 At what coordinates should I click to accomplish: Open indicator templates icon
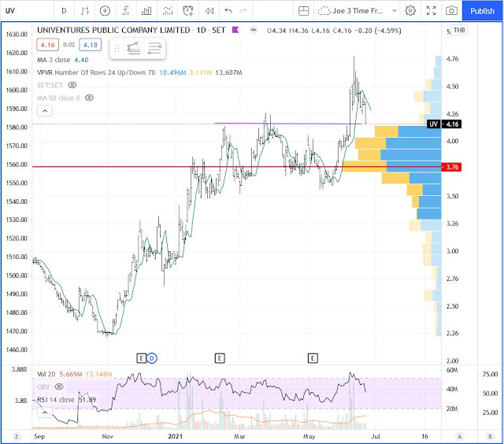click(x=168, y=11)
